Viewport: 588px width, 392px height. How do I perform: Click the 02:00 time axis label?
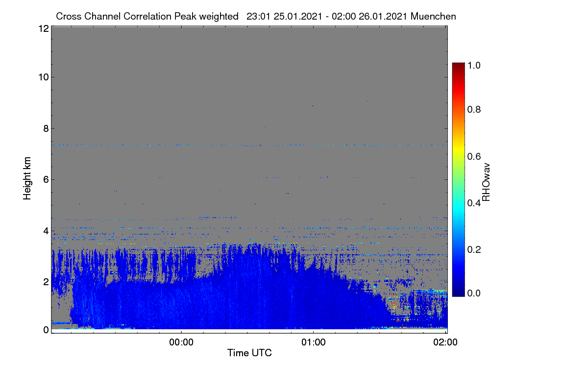[x=445, y=343]
